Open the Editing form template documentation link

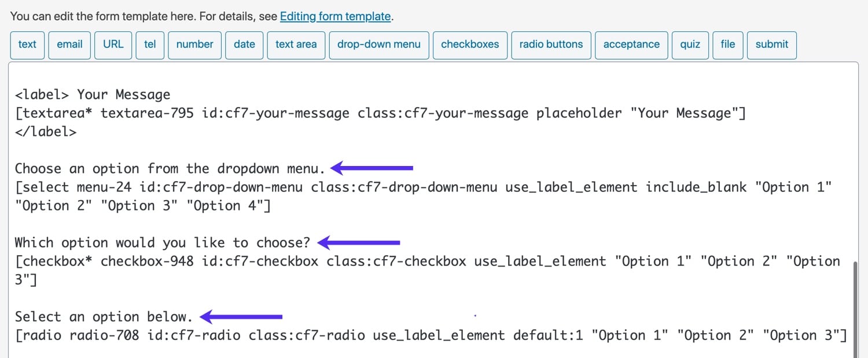click(x=335, y=16)
